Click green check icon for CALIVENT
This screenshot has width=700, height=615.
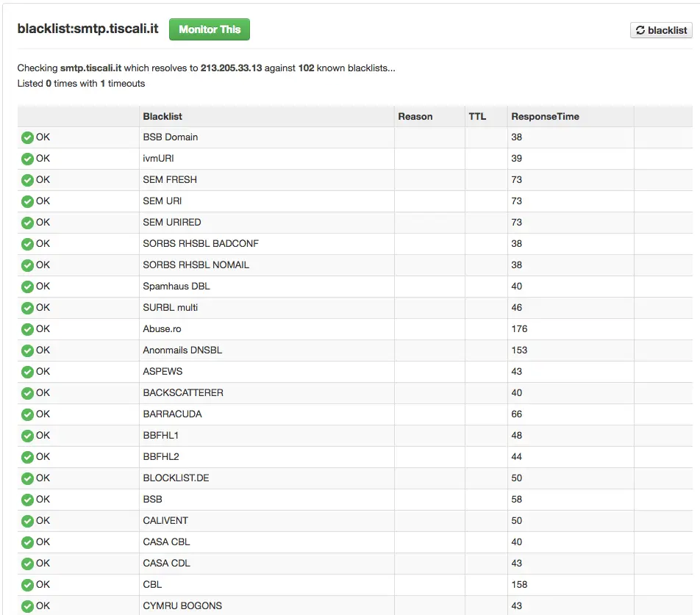pos(27,521)
